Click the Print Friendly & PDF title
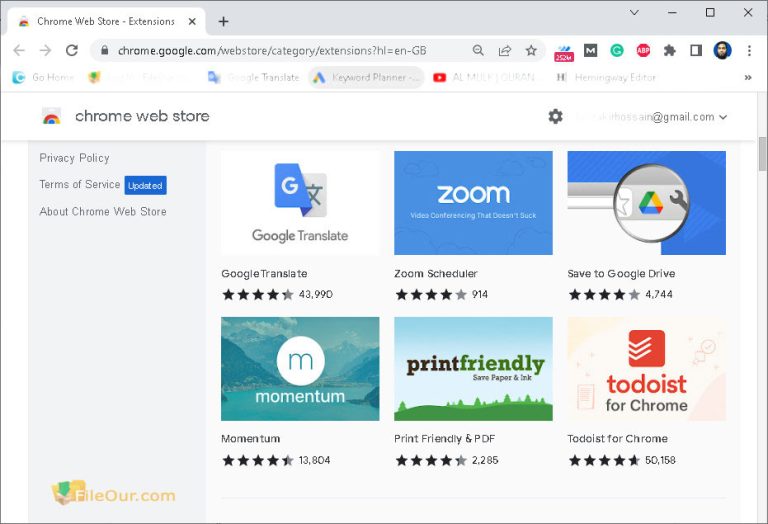Screen dimensions: 768x524 tap(445, 438)
